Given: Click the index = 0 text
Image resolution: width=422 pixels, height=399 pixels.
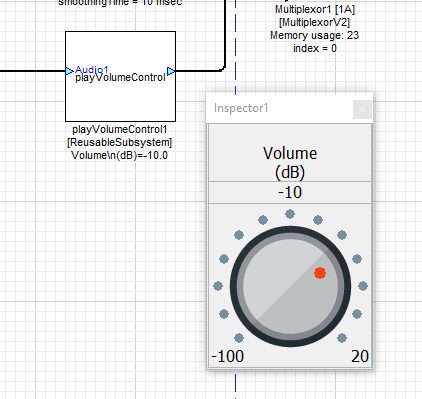Looking at the screenshot, I should [x=315, y=48].
